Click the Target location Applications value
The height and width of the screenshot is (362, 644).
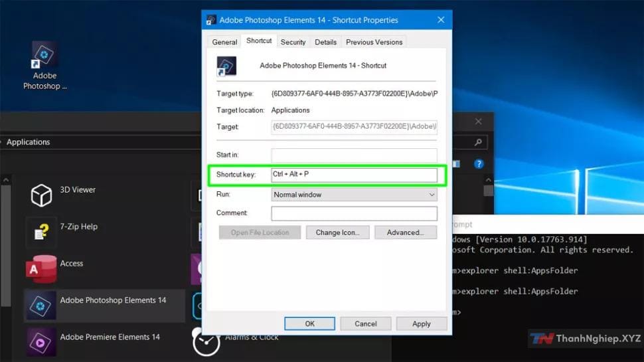[290, 110]
